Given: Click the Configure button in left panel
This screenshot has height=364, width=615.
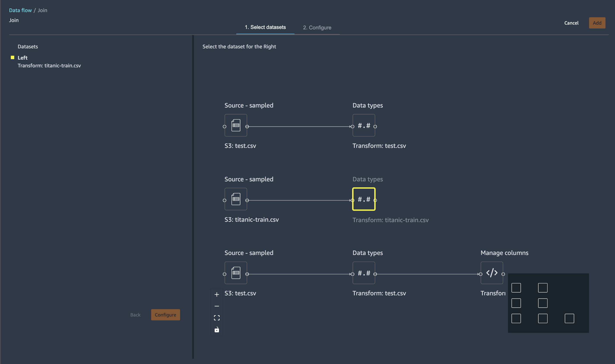Looking at the screenshot, I should coord(165,315).
